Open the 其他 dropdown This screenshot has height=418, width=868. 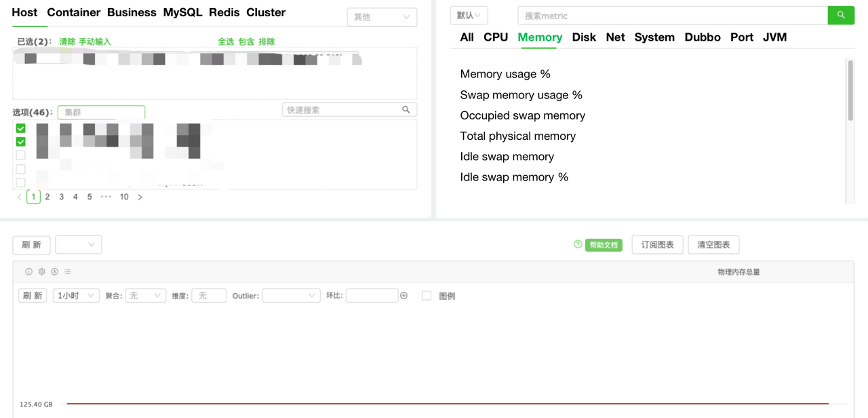point(382,17)
